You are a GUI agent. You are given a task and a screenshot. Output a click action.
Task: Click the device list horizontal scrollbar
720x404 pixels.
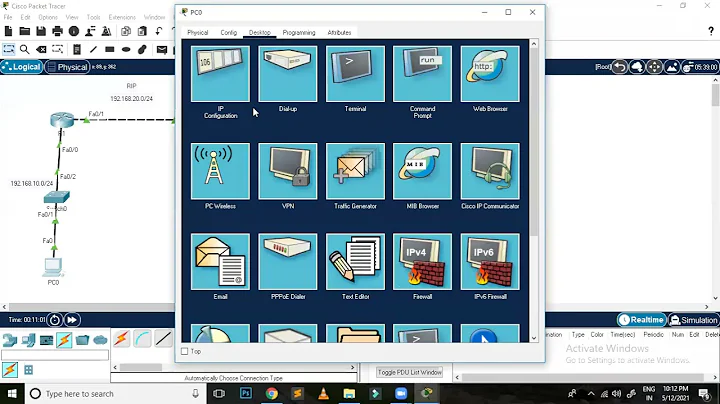click(141, 367)
